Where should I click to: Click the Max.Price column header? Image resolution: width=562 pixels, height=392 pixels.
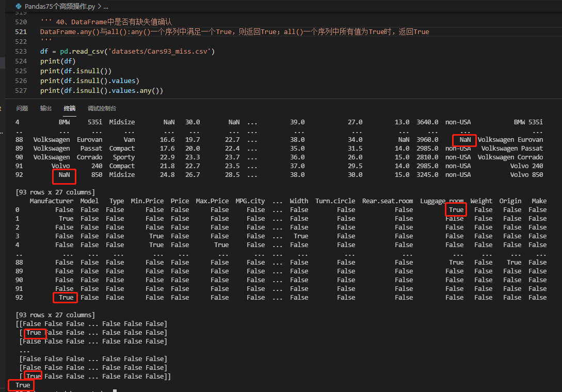coord(212,201)
